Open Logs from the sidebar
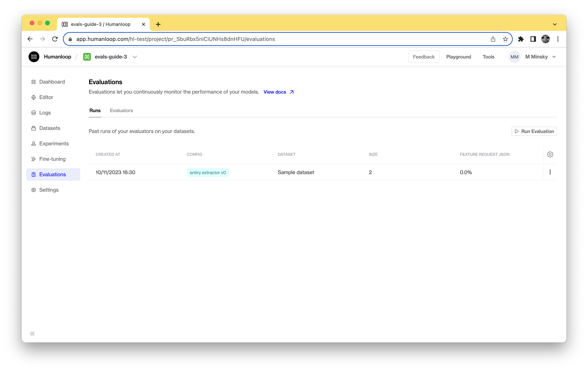 click(45, 112)
